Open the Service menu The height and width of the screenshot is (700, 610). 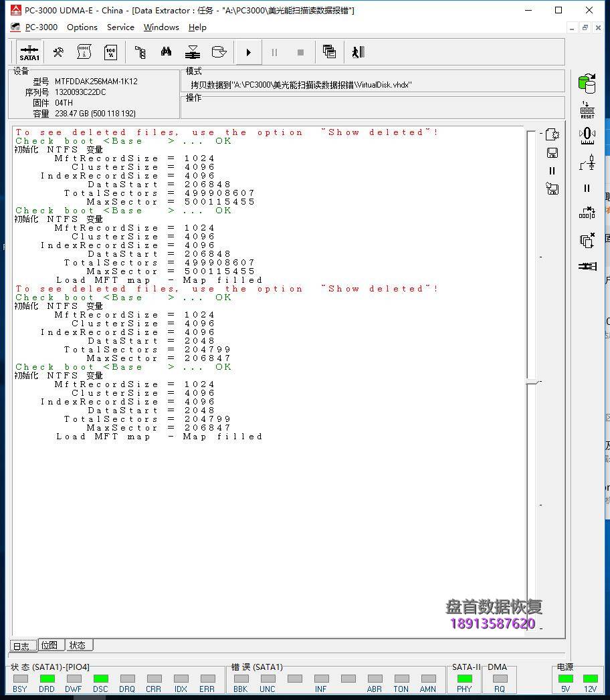[x=120, y=27]
